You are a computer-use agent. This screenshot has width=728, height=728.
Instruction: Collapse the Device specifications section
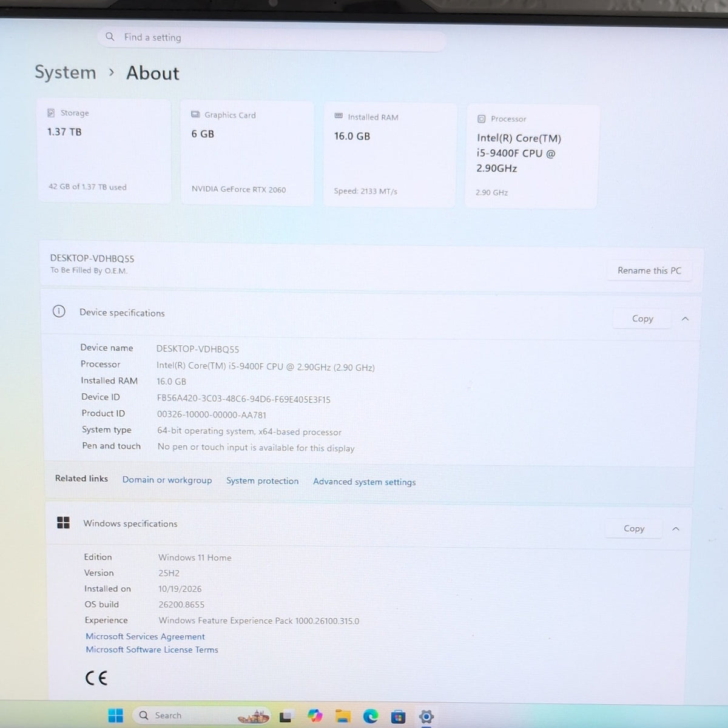[685, 318]
